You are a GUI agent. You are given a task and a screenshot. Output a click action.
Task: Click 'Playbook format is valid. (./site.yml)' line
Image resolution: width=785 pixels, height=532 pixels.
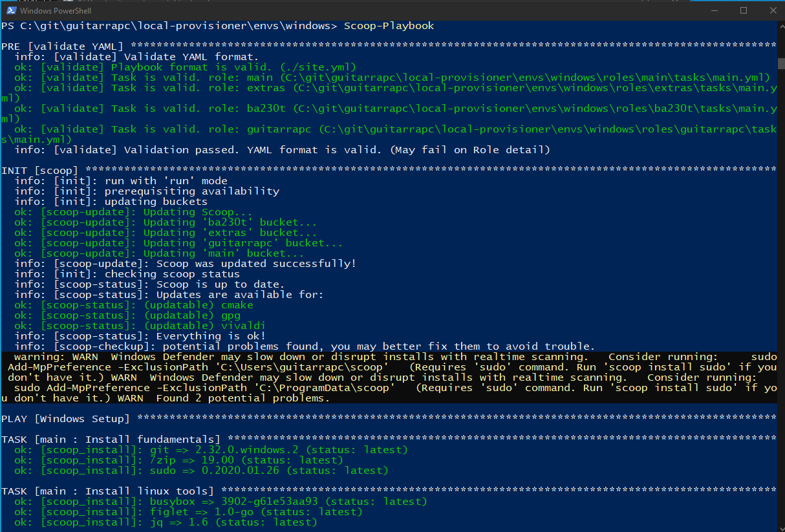tap(185, 67)
